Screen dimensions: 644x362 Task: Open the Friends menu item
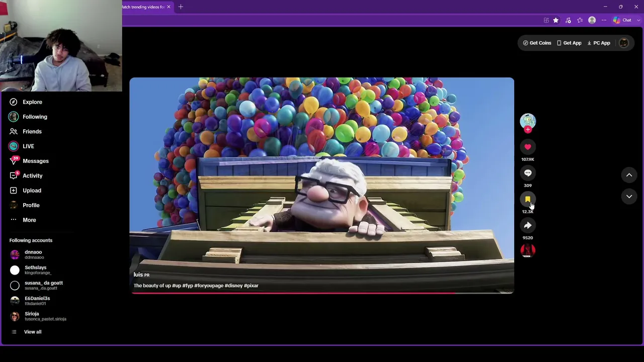[32, 132]
